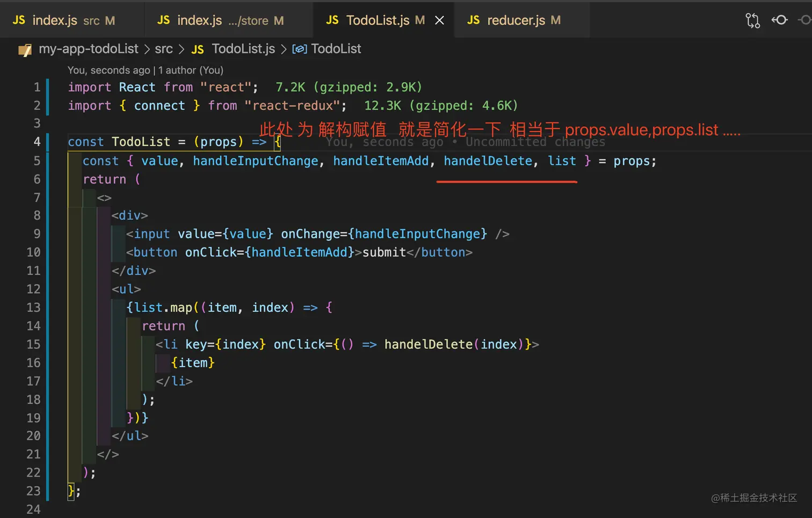Click line number 24 in the gutter
Viewport: 812px width, 518px height.
click(33, 509)
